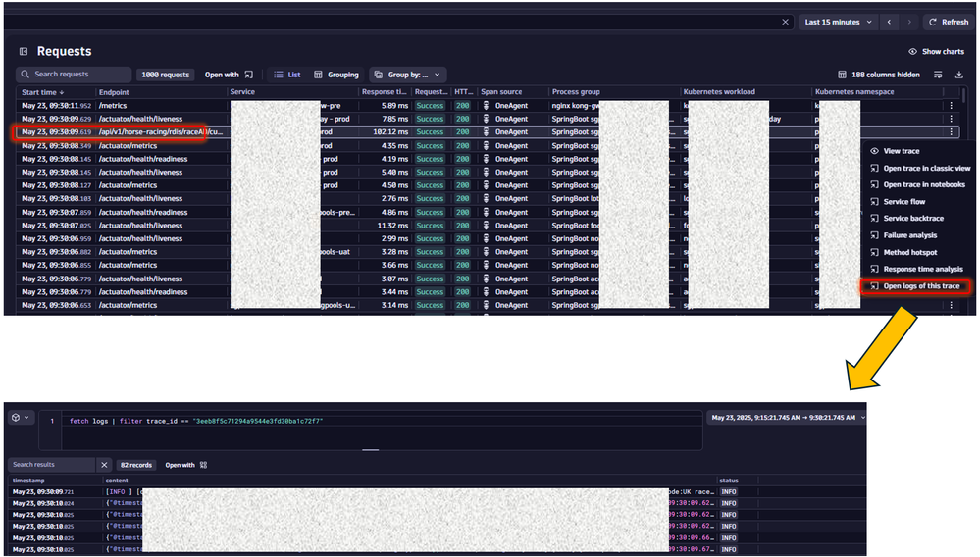Open with button in Requests toolbar
The width and height of the screenshot is (980, 557).
tap(229, 75)
